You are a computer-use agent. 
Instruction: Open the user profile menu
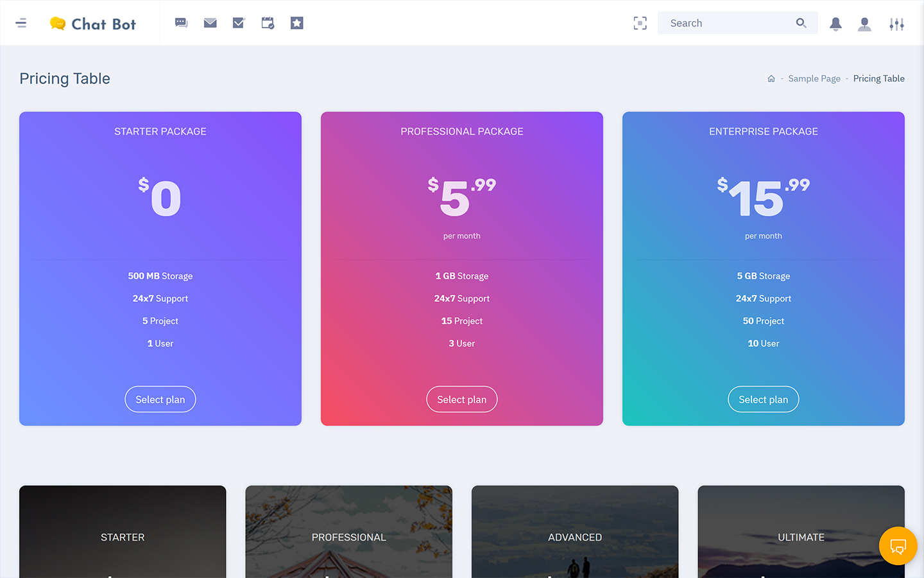point(864,24)
